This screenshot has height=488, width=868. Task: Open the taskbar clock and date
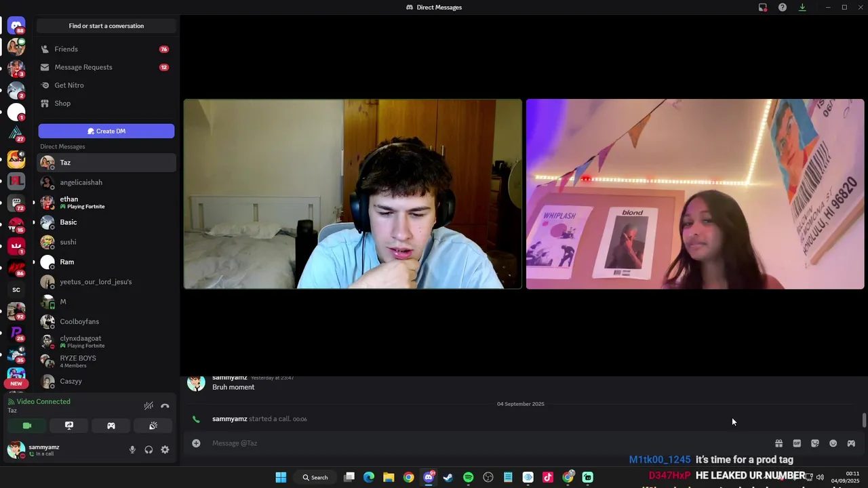(846, 477)
